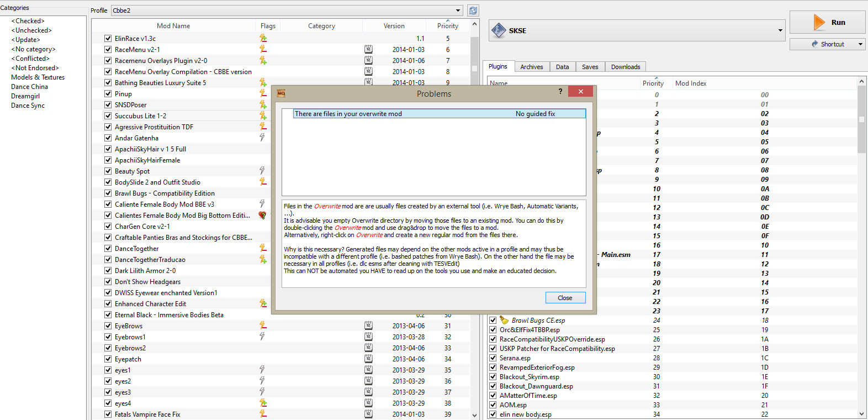
Task: Click the conflict flag icon for ElinRace v1.3c
Action: [x=263, y=38]
